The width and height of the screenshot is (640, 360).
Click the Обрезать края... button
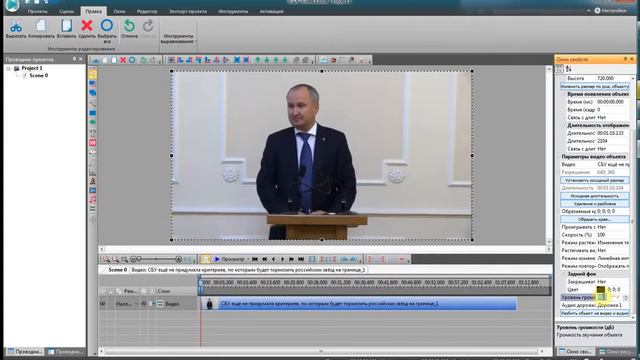point(595,219)
